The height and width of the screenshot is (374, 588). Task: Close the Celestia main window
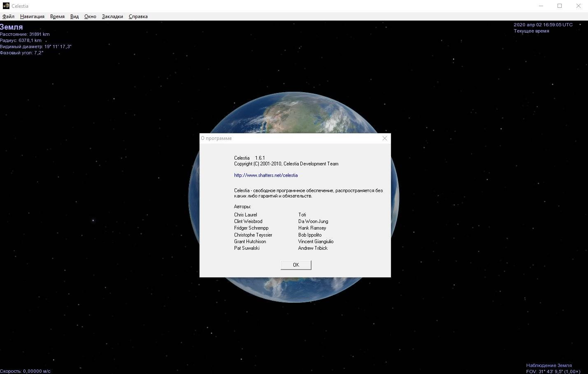point(579,6)
